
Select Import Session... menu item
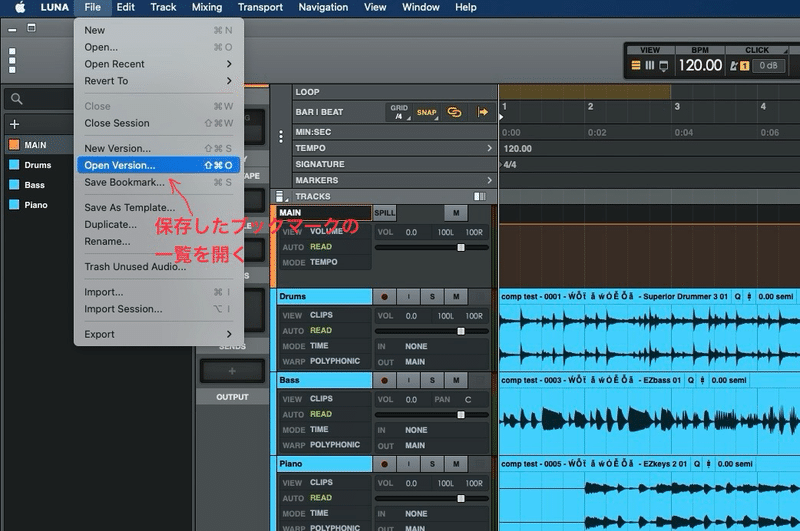158,309
